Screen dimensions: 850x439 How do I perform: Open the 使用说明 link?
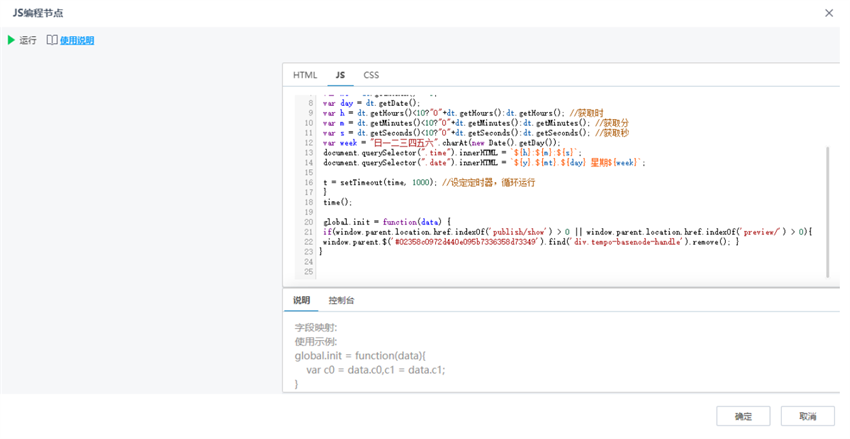click(x=77, y=40)
